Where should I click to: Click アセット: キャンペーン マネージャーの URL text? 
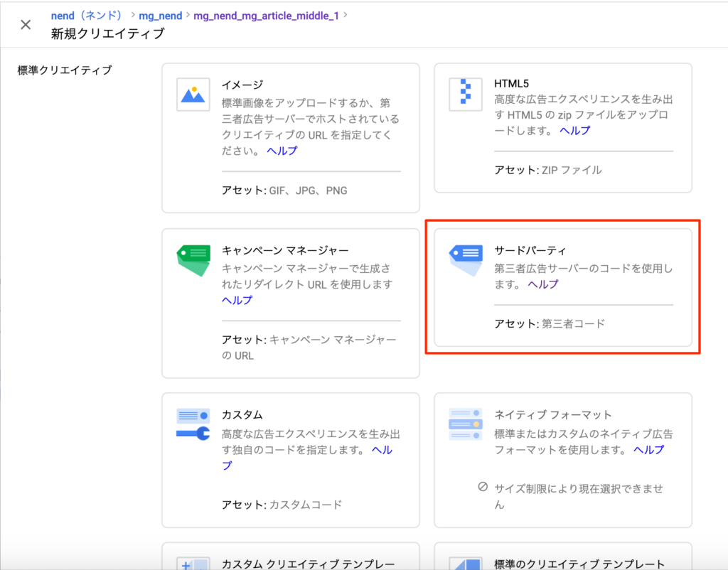pos(309,348)
